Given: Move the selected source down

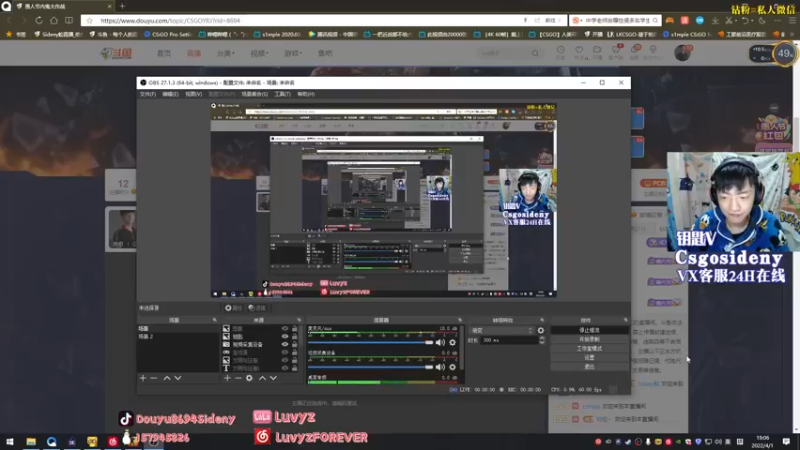Looking at the screenshot, I should point(273,378).
